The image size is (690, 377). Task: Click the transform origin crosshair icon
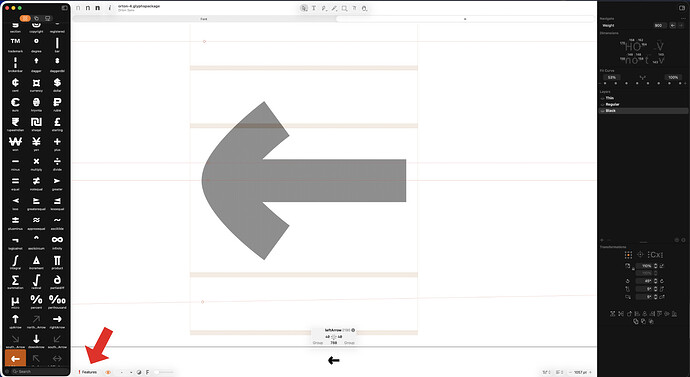(x=640, y=255)
